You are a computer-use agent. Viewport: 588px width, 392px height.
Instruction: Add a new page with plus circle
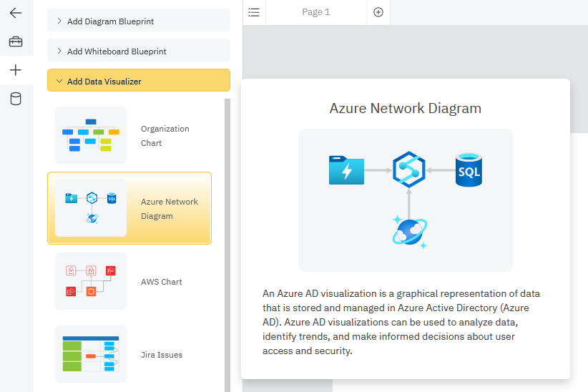(378, 12)
